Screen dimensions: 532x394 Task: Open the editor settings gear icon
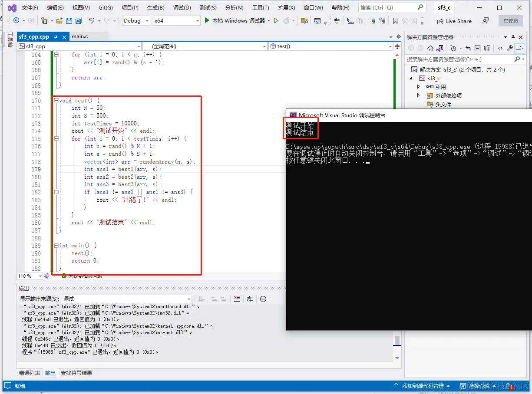(399, 37)
